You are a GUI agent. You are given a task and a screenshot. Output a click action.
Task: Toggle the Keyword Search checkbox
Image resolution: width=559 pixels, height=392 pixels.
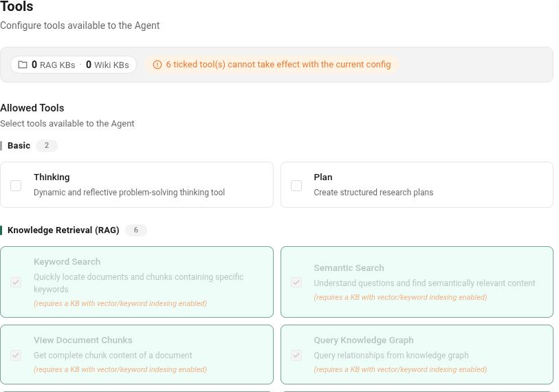click(16, 283)
